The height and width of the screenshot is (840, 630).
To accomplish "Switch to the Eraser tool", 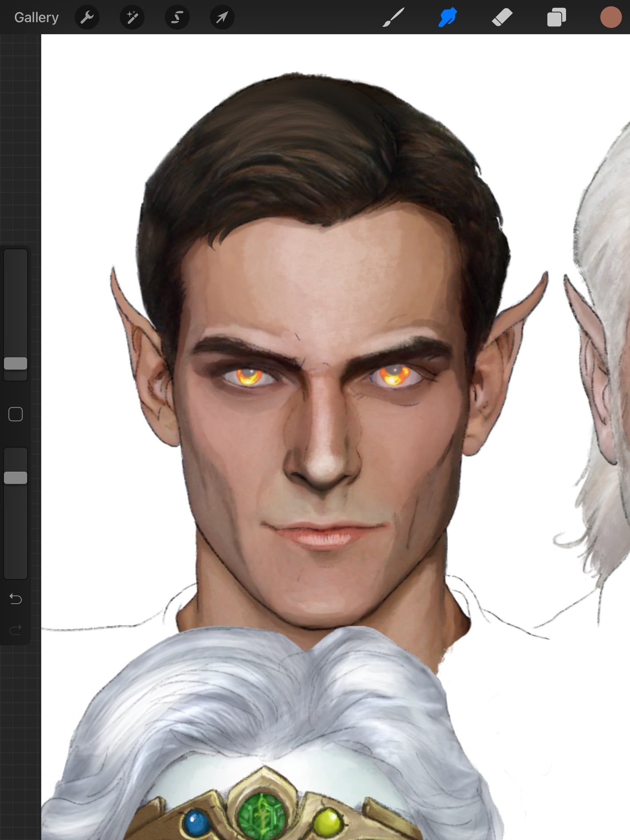I will click(x=502, y=18).
